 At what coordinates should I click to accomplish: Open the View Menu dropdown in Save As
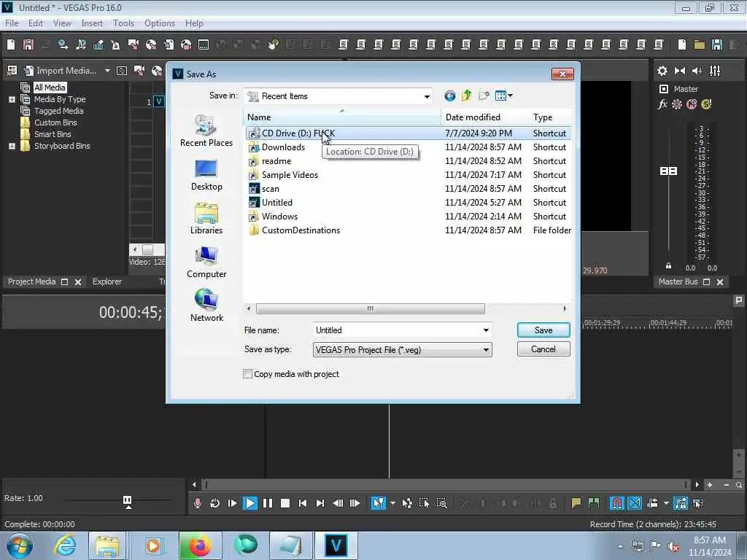503,96
